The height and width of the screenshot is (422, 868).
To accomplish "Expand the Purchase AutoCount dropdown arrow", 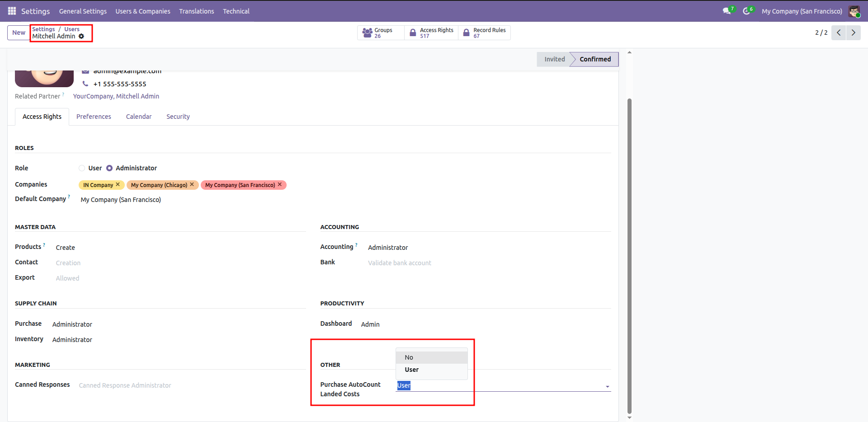I will 607,386.
